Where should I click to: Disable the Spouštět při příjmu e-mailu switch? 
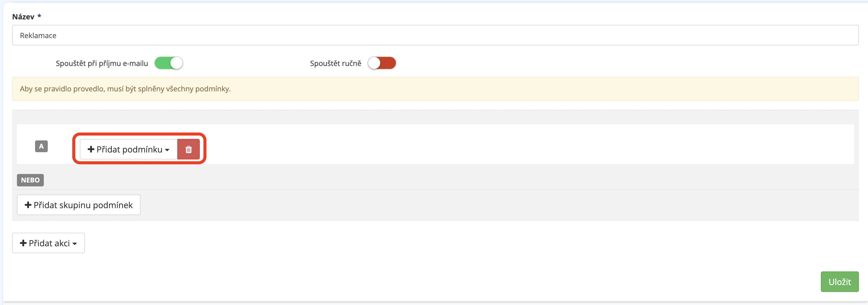coord(168,63)
